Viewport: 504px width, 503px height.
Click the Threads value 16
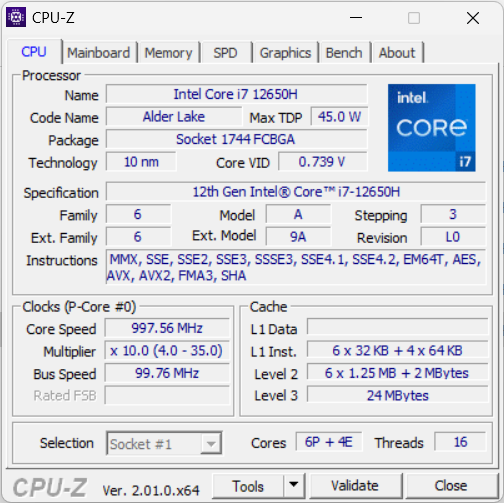[x=460, y=442]
